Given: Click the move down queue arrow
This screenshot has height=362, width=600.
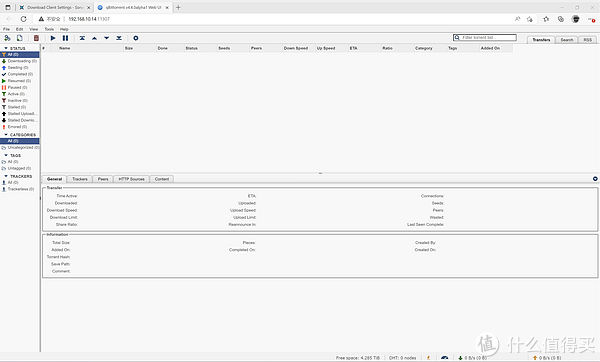Looking at the screenshot, I should click(x=106, y=38).
